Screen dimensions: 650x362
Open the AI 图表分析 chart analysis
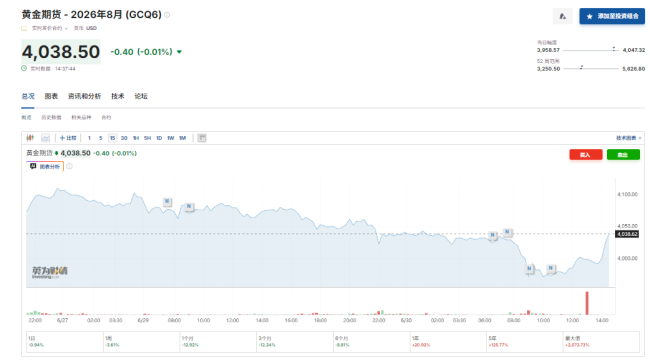pyautogui.click(x=45, y=166)
